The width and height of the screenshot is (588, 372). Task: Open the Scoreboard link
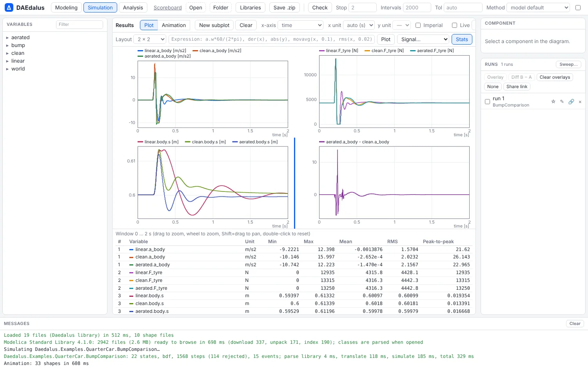click(168, 7)
